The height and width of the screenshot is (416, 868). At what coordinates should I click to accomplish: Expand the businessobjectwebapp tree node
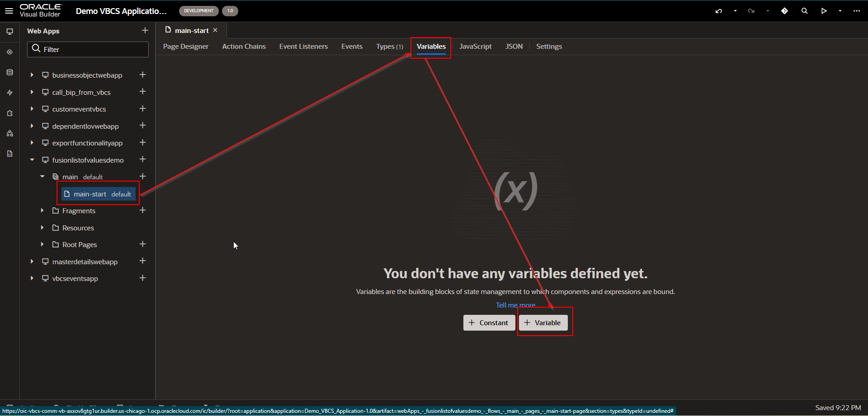point(32,75)
